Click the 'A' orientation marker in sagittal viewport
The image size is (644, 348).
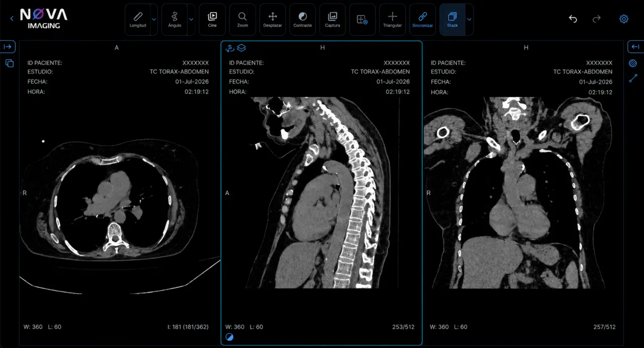227,193
